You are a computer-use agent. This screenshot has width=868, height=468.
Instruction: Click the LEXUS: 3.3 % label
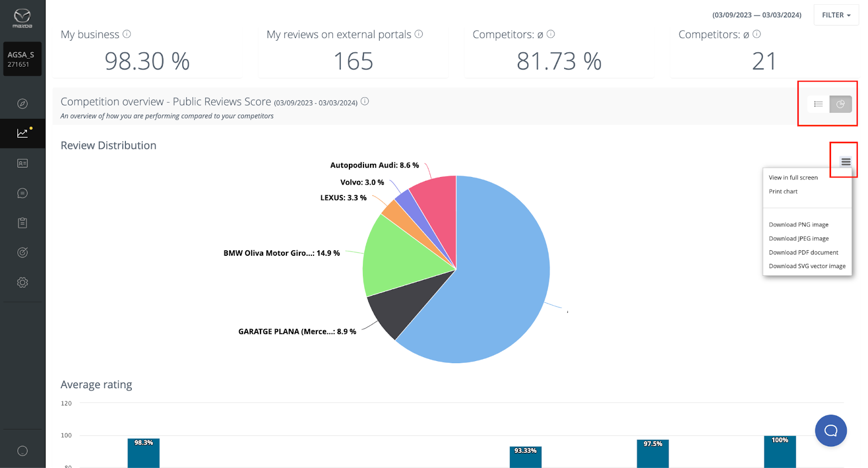coord(343,198)
